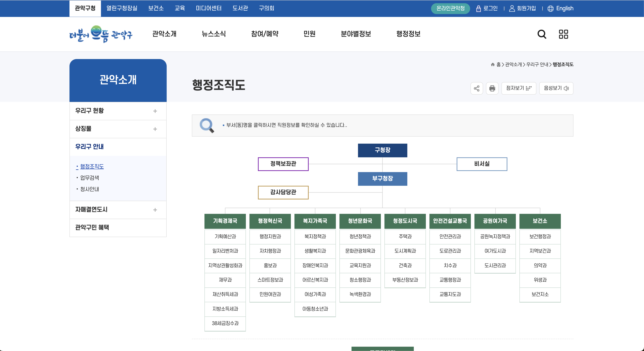Click the search magnifier icon in header
The width and height of the screenshot is (644, 351).
point(542,34)
